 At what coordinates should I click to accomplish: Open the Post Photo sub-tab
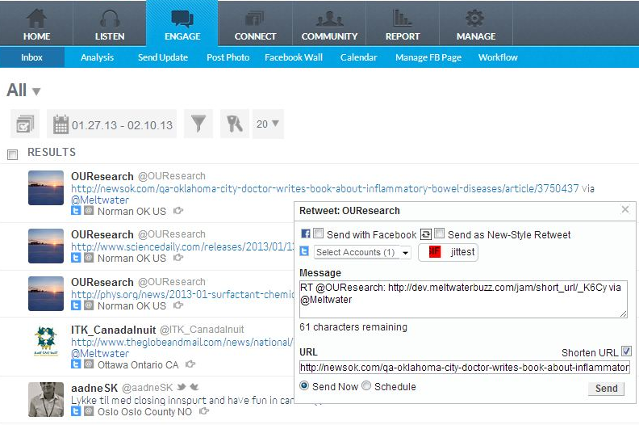(x=228, y=58)
